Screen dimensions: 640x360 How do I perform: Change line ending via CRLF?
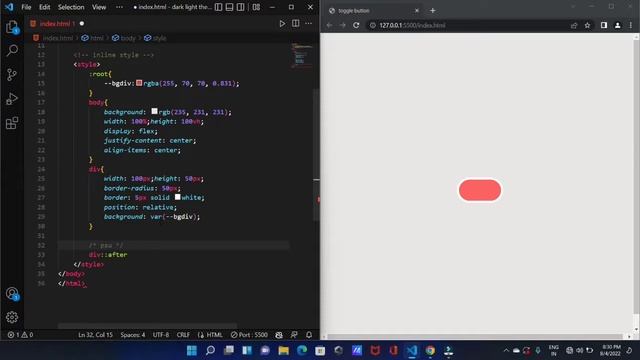pyautogui.click(x=183, y=335)
